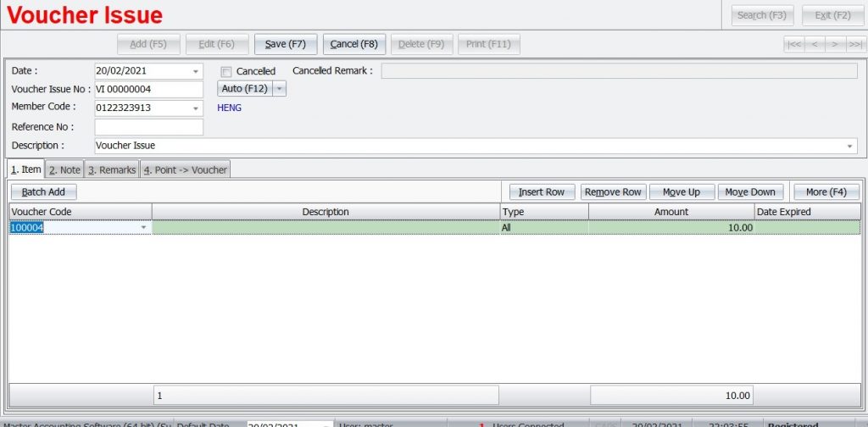Click the Add (F5) button
The width and height of the screenshot is (868, 427).
tap(148, 44)
